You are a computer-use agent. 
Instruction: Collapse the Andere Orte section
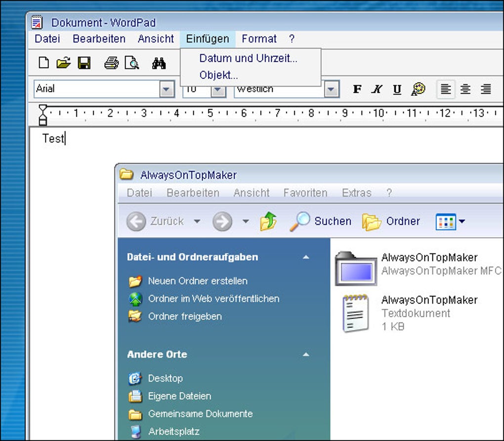306,355
